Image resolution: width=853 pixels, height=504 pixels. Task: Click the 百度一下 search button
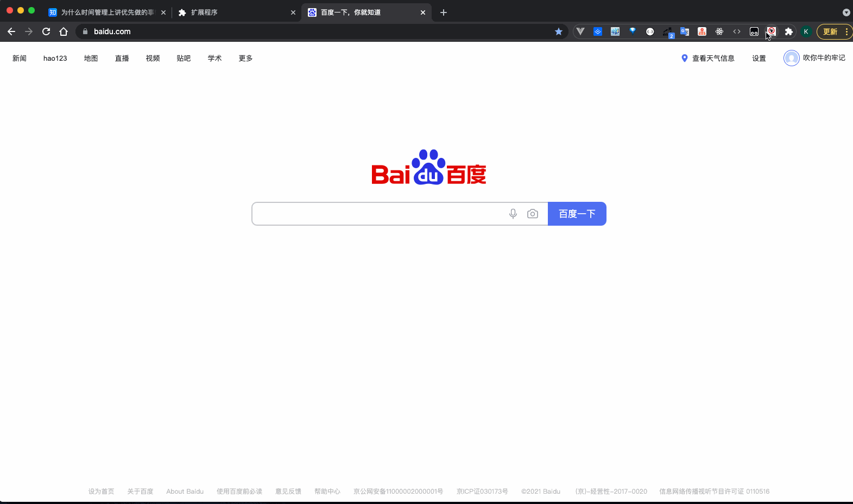[x=577, y=214]
